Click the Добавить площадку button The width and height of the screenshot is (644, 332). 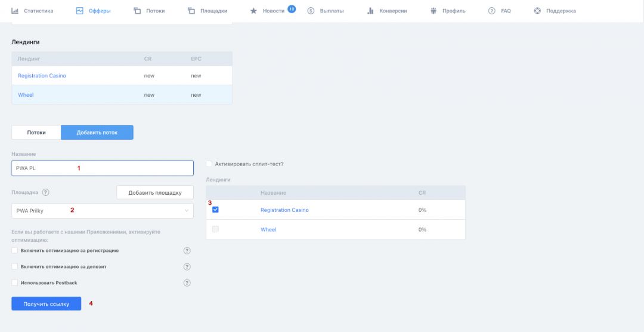pos(154,192)
